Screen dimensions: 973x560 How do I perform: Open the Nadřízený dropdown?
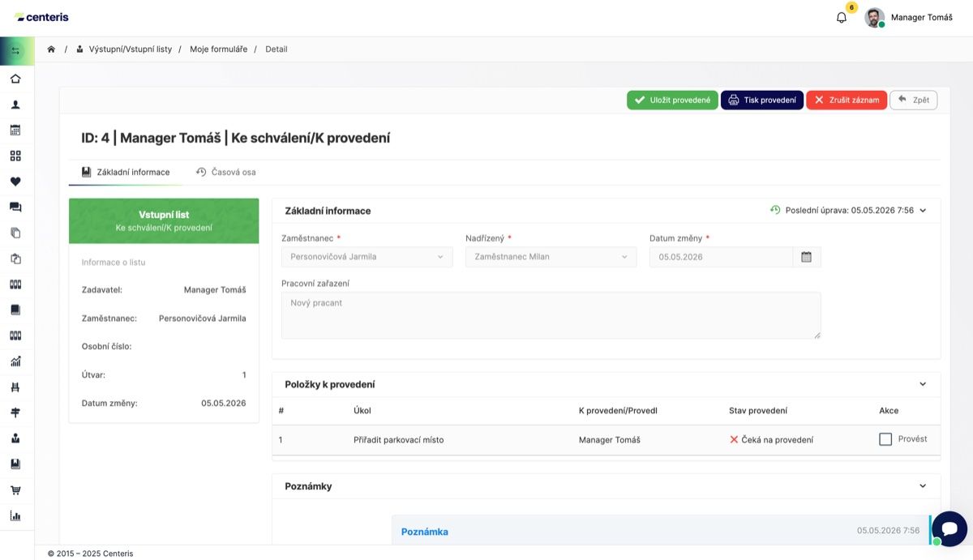[551, 257]
